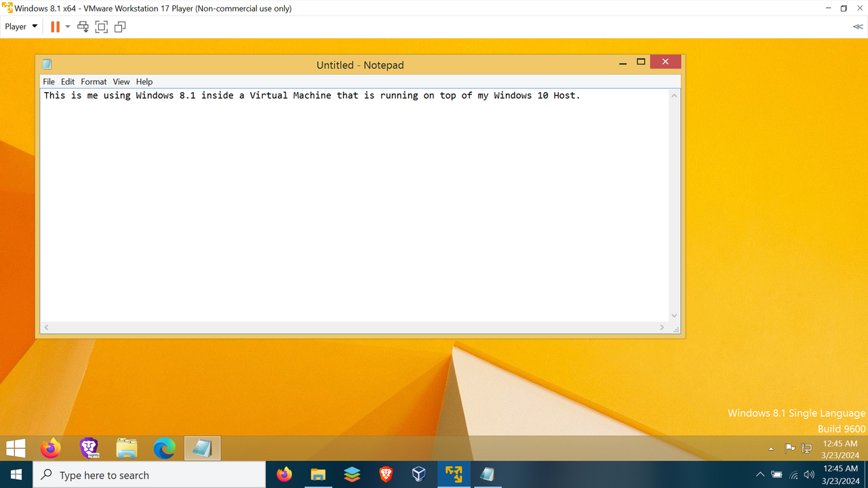The height and width of the screenshot is (488, 868).
Task: Click the Windows 8.1 guest Start button
Action: click(16, 448)
